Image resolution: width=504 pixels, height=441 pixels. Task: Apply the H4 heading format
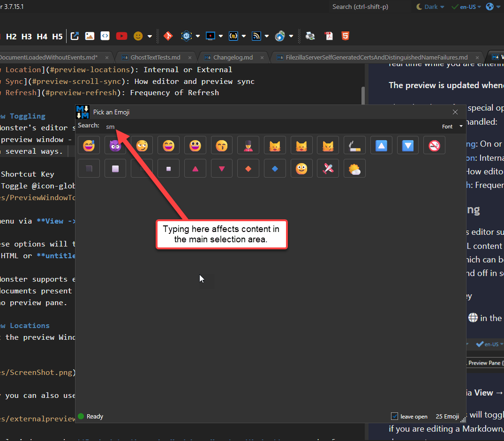pyautogui.click(x=42, y=36)
